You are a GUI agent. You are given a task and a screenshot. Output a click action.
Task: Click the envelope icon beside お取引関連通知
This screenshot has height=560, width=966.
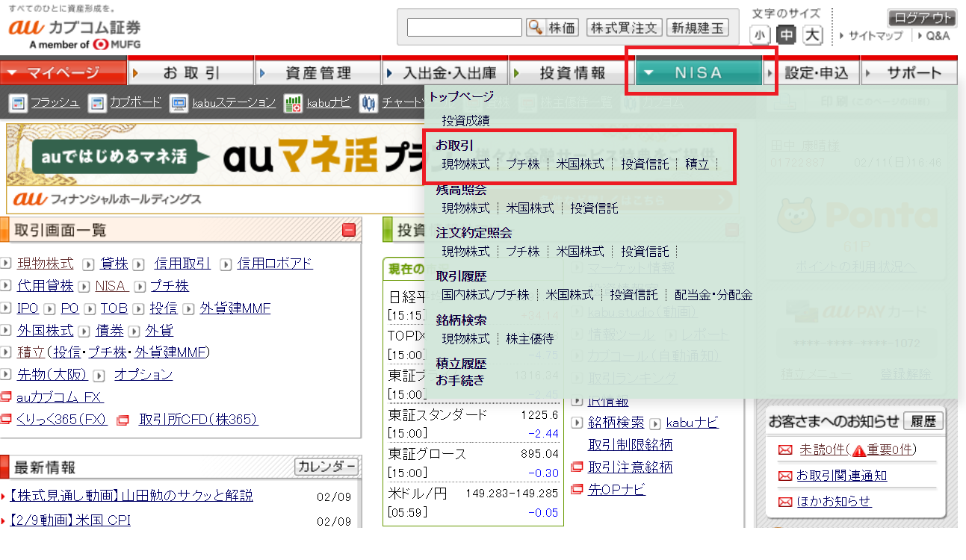(784, 476)
